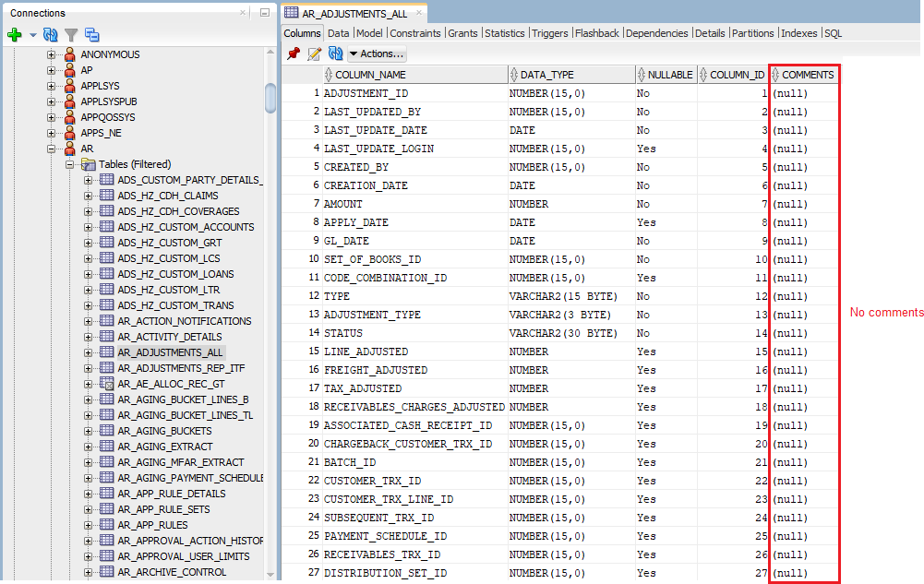Open the Indexes tab
The image size is (924, 584).
(798, 33)
